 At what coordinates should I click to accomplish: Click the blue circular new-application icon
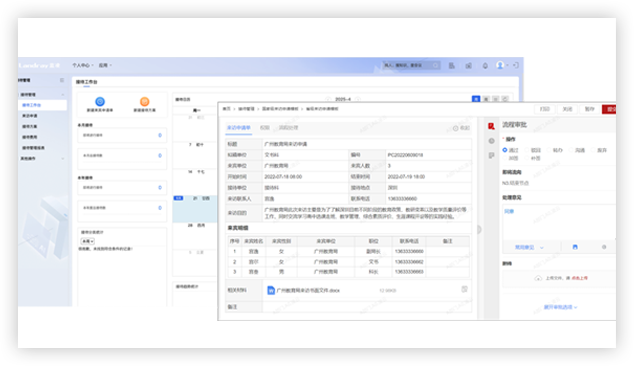100,102
